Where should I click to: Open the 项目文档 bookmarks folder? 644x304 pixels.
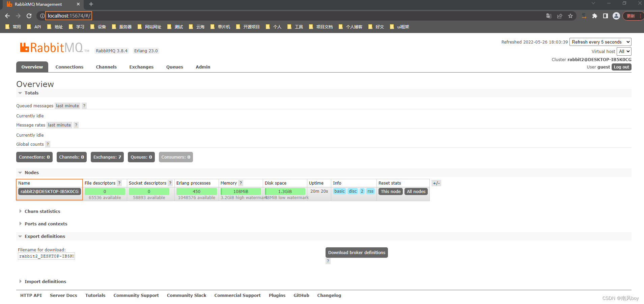[x=321, y=27]
